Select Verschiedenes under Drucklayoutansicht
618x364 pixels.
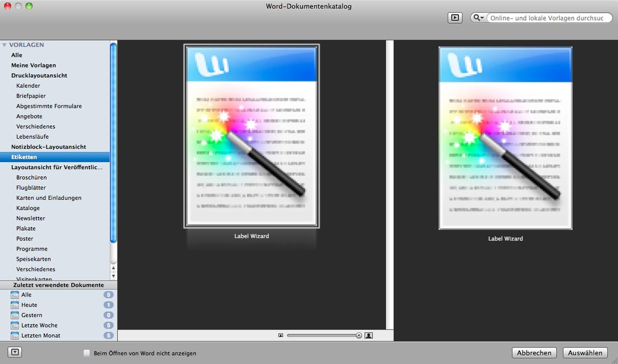point(36,127)
